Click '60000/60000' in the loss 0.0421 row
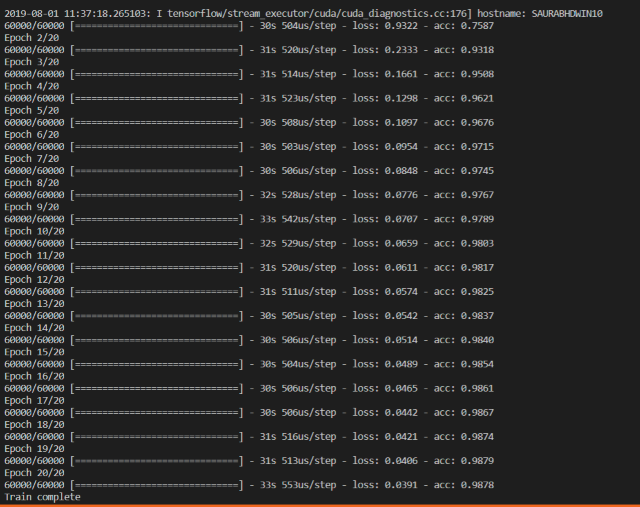Image resolution: width=640 pixels, height=507 pixels. (34, 437)
